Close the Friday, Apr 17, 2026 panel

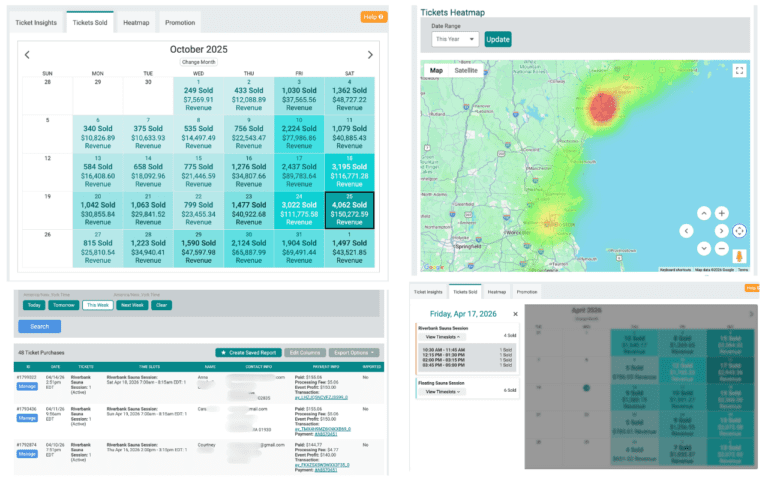pyautogui.click(x=515, y=315)
